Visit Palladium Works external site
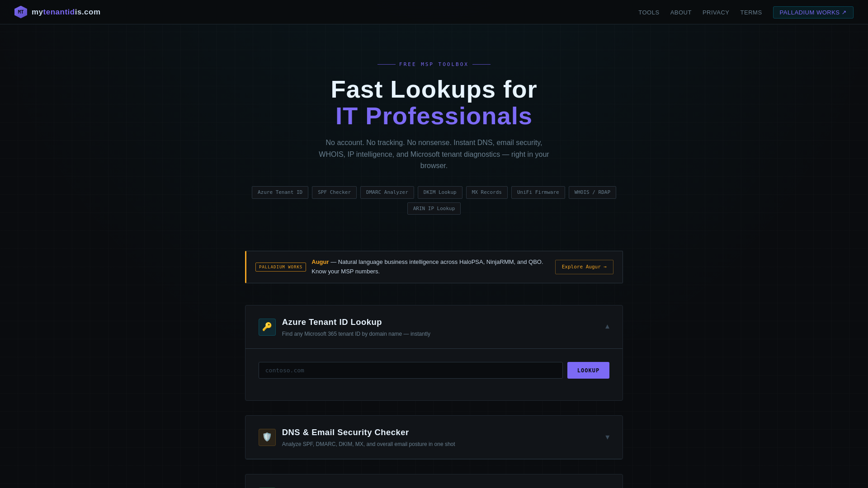The width and height of the screenshot is (868, 488). click(813, 13)
